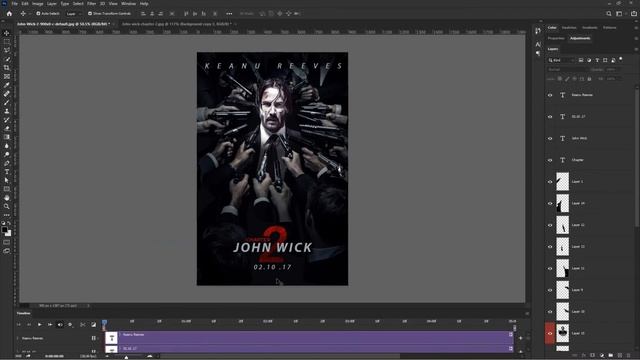Image resolution: width=640 pixels, height=360 pixels.
Task: Toggle visibility of Layer 1
Action: [550, 182]
